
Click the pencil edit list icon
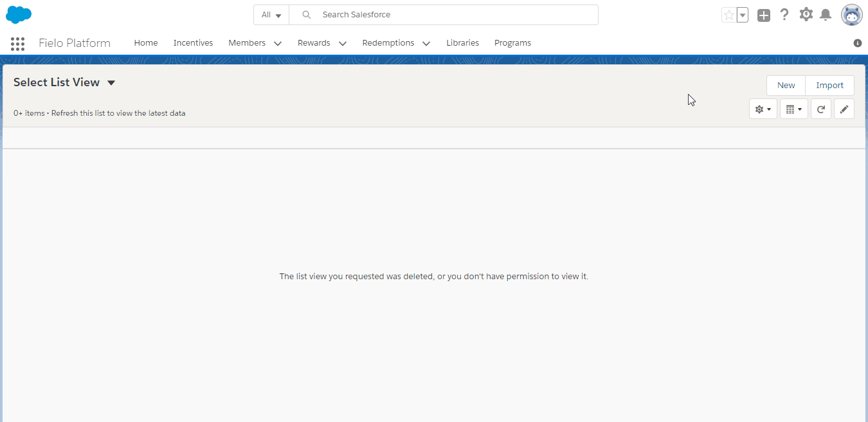(x=844, y=109)
